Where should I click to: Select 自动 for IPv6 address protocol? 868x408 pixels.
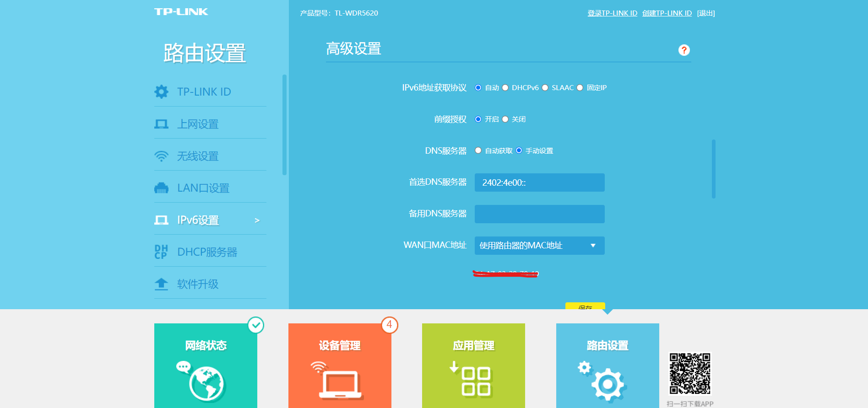478,87
